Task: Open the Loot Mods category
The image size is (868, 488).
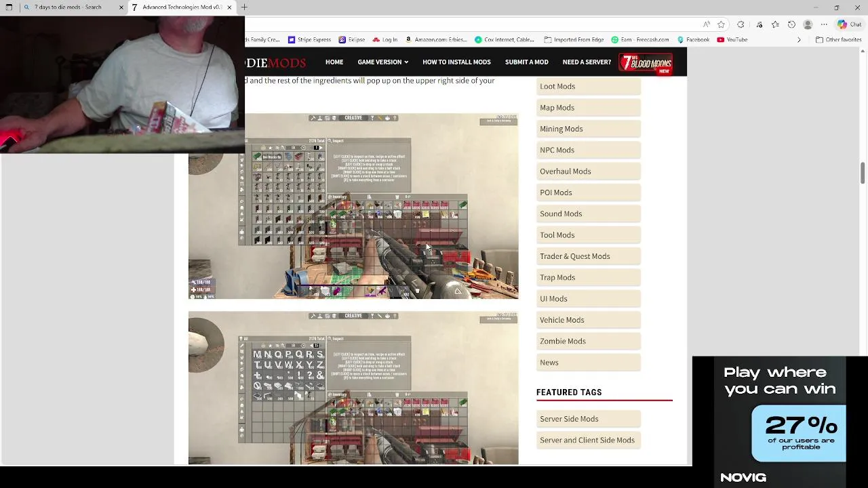Action: pyautogui.click(x=588, y=86)
